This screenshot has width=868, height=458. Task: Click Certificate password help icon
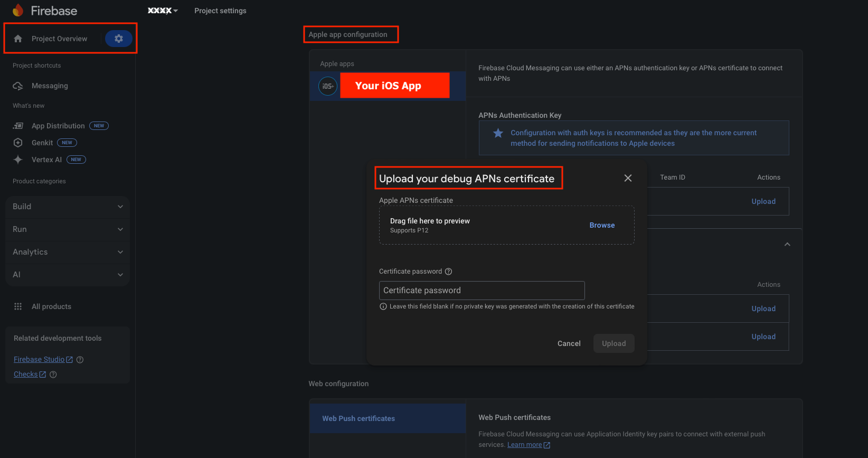pos(448,272)
